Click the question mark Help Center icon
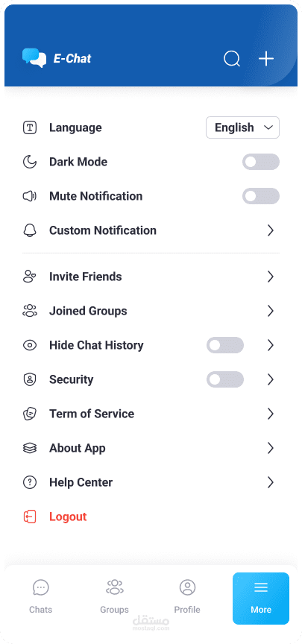The image size is (302, 644). pos(30,482)
